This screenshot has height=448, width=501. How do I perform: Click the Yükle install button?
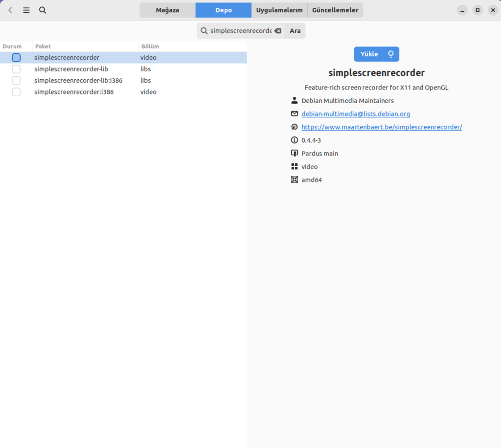[369, 54]
